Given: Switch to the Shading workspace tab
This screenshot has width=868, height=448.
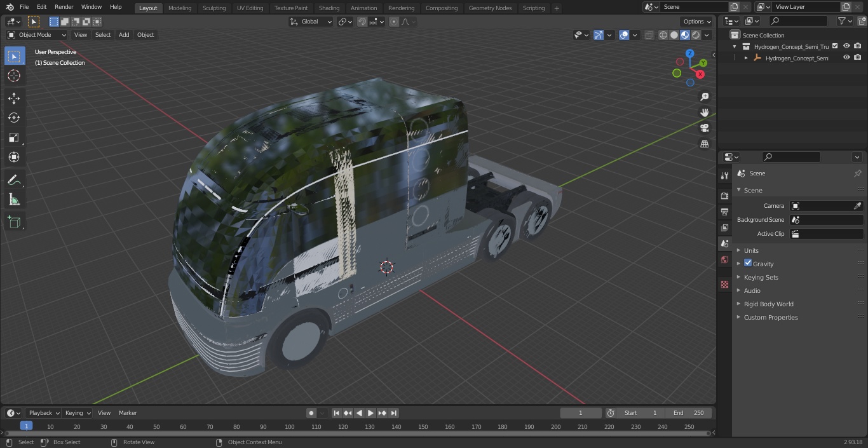Looking at the screenshot, I should pyautogui.click(x=329, y=8).
